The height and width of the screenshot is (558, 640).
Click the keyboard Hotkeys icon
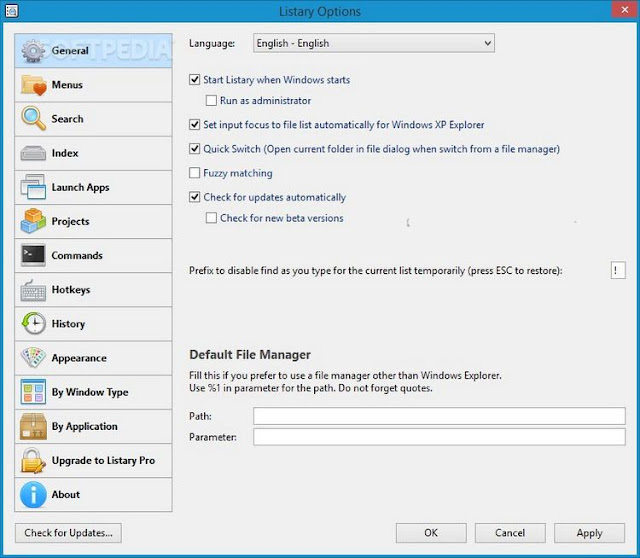tap(33, 290)
